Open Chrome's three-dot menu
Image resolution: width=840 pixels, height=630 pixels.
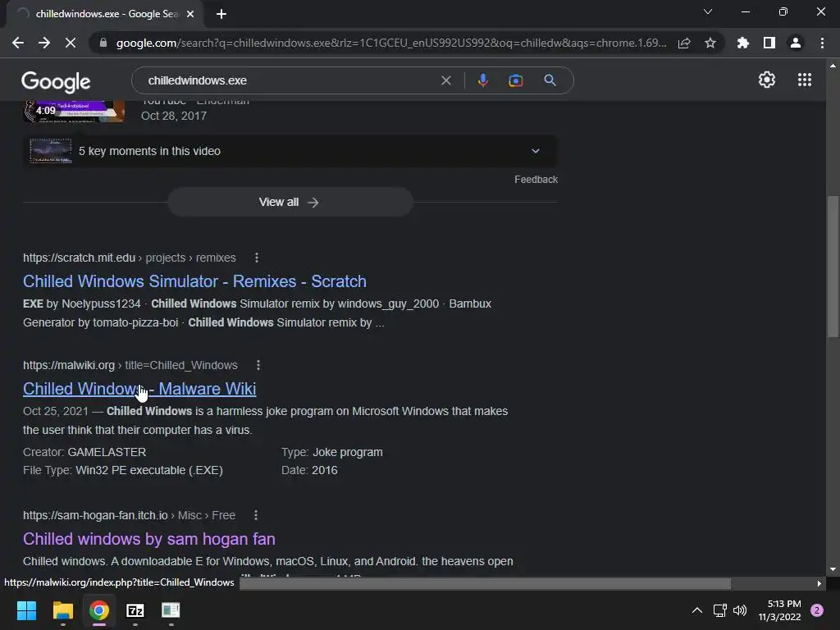tap(822, 43)
